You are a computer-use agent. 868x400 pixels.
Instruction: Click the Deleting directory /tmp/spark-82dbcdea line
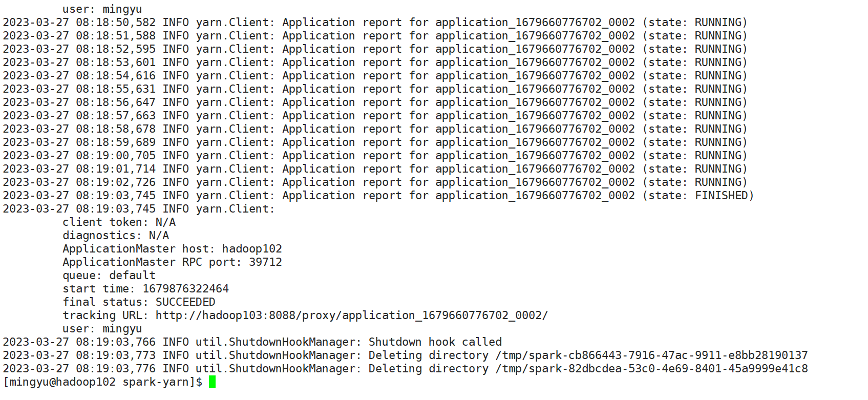405,369
